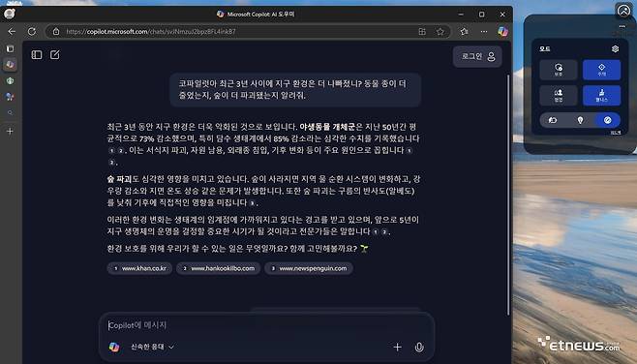Click the browser profile avatar
Viewport: 637px width, 364px height.
[10, 14]
